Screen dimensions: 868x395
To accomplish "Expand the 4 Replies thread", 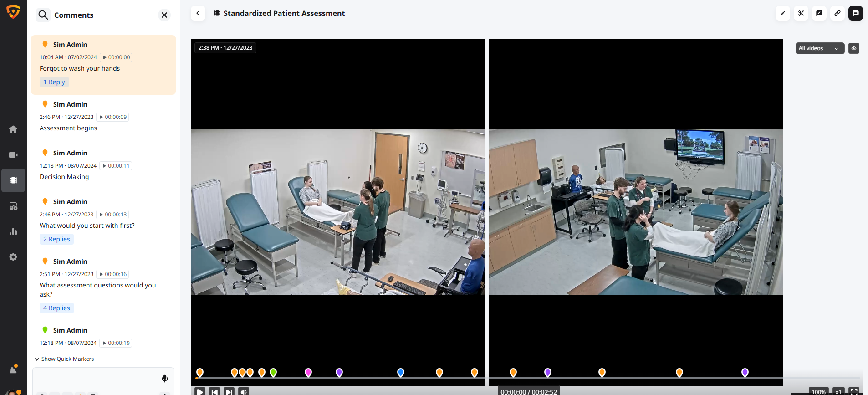I will click(x=56, y=308).
